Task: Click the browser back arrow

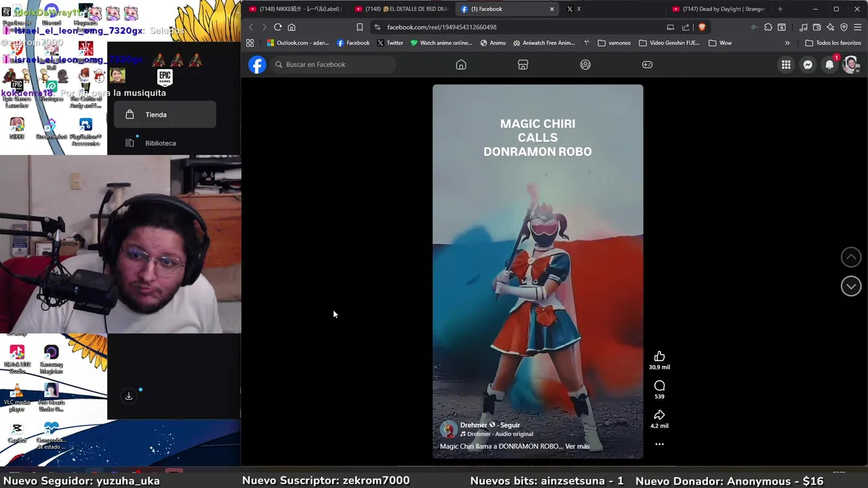Action: click(251, 27)
